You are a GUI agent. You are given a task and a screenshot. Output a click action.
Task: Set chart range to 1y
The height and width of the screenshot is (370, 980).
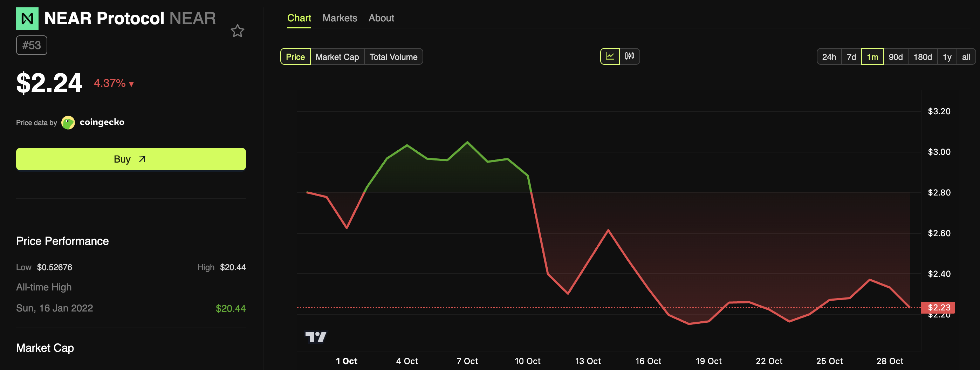point(947,57)
